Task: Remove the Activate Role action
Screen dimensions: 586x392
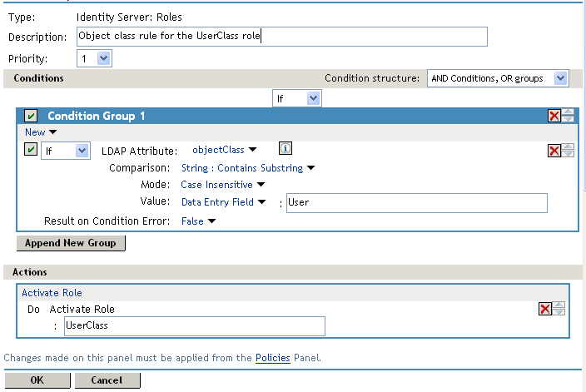Action: pyautogui.click(x=545, y=309)
